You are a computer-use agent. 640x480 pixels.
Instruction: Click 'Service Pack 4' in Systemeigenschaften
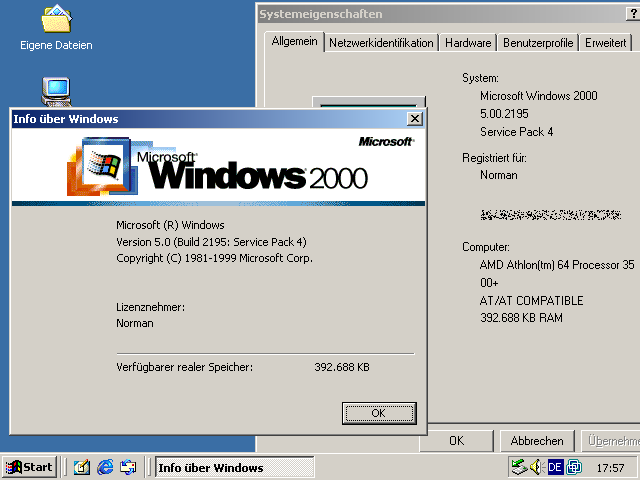tap(516, 132)
